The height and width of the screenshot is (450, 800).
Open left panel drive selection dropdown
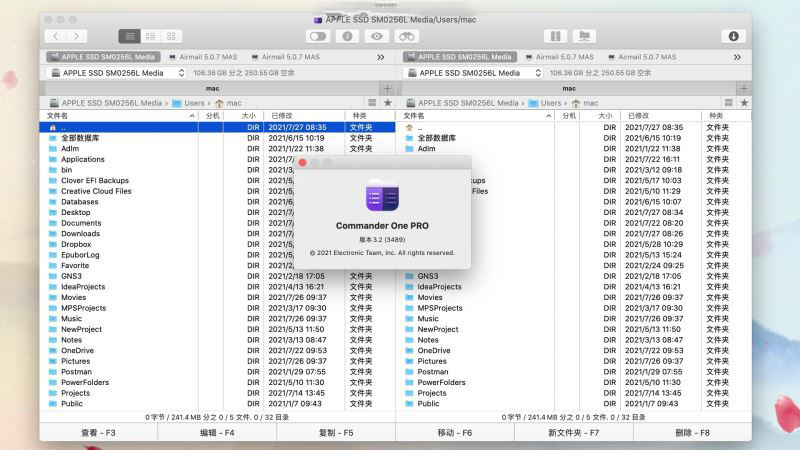point(117,73)
